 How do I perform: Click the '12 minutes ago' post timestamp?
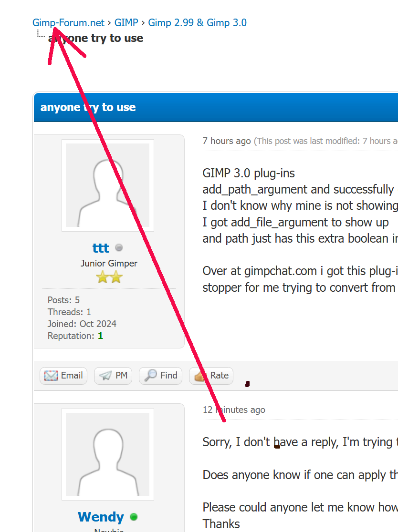point(234,410)
